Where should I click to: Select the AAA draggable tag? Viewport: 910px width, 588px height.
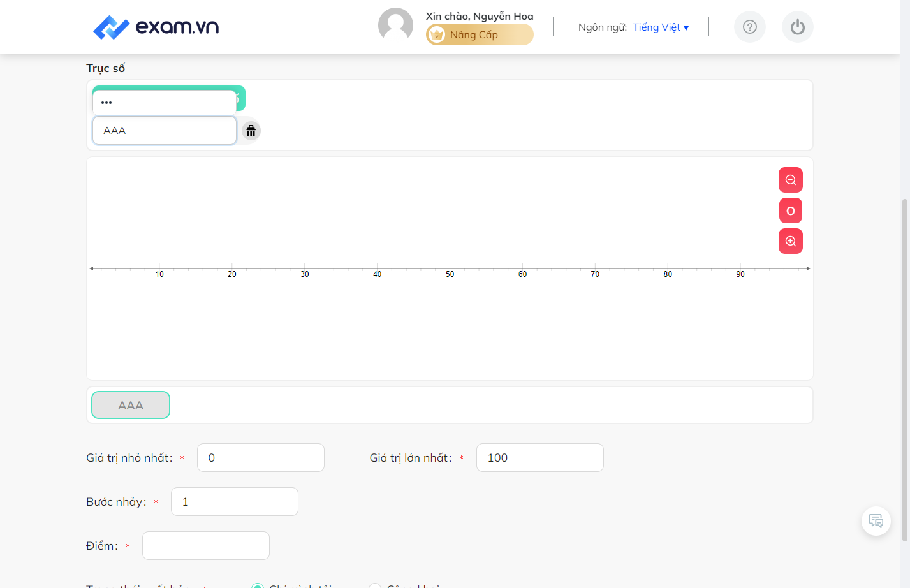point(131,405)
